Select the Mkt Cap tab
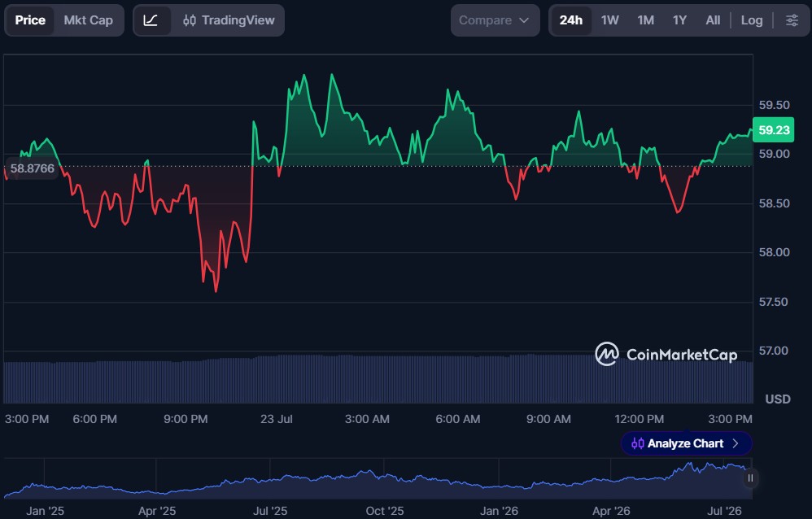 [x=88, y=20]
